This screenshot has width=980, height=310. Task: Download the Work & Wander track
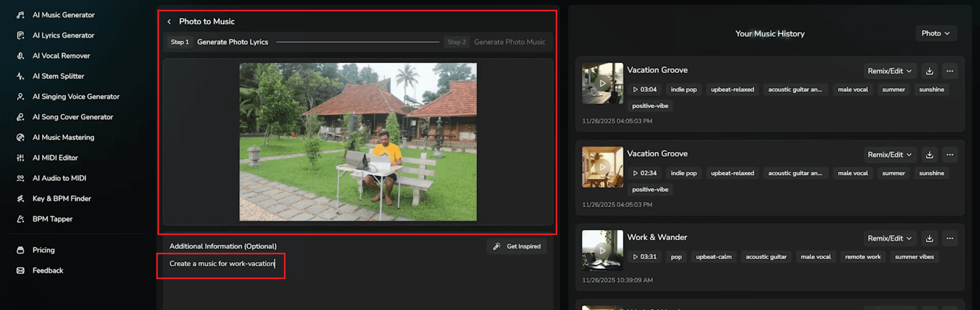(929, 238)
